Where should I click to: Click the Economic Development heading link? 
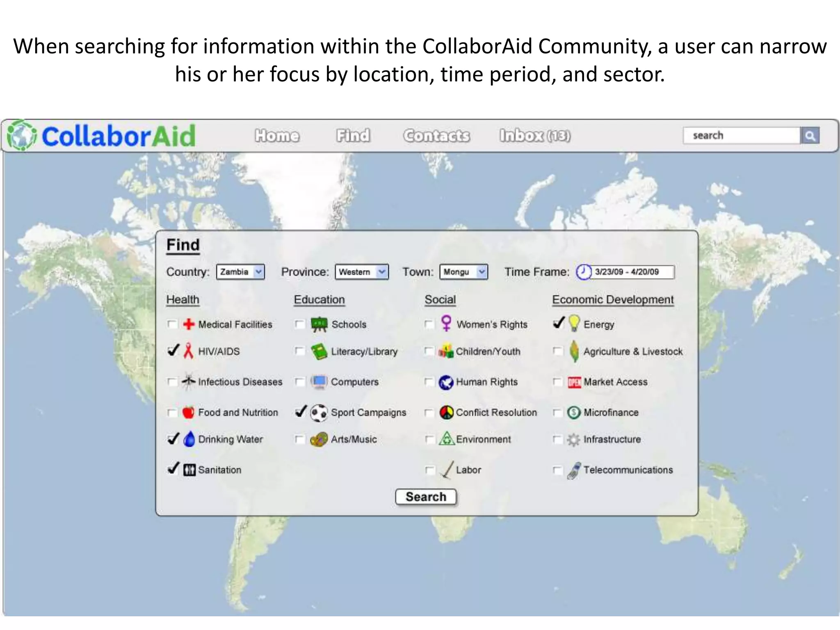(x=613, y=300)
